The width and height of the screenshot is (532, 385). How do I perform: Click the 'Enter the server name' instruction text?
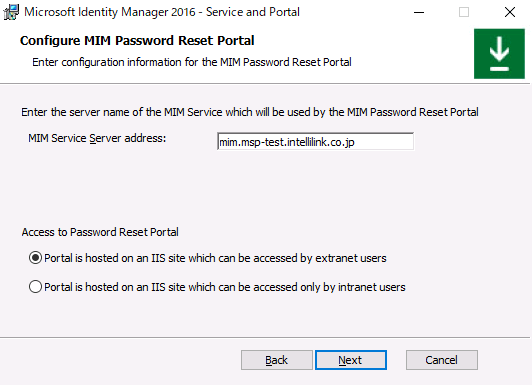[x=250, y=112]
